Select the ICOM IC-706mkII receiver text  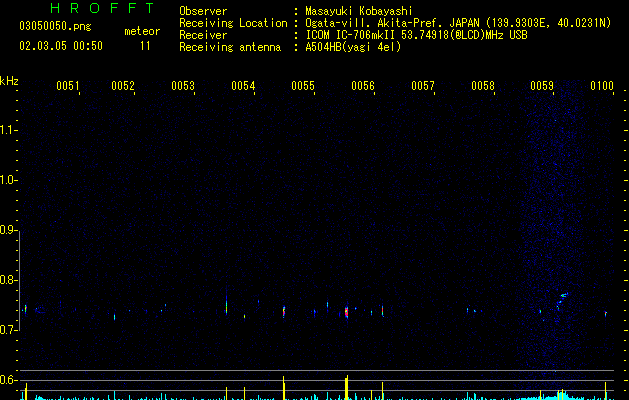(416, 35)
